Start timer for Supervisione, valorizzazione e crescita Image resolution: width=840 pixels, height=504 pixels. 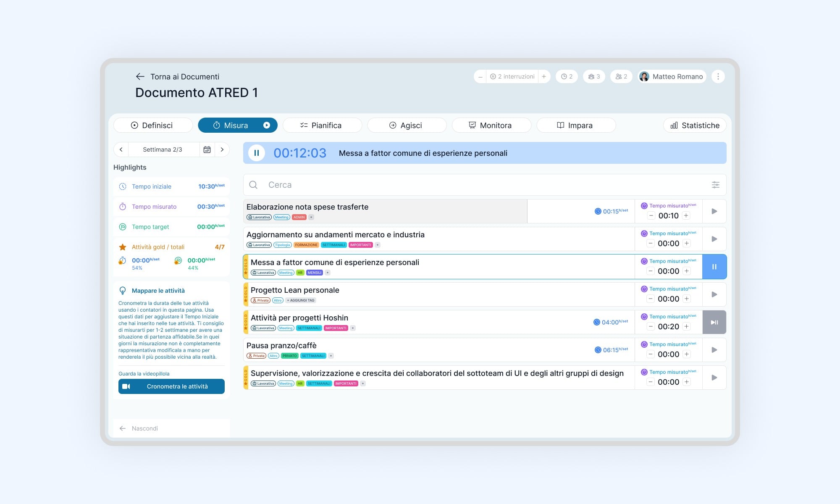(x=714, y=378)
